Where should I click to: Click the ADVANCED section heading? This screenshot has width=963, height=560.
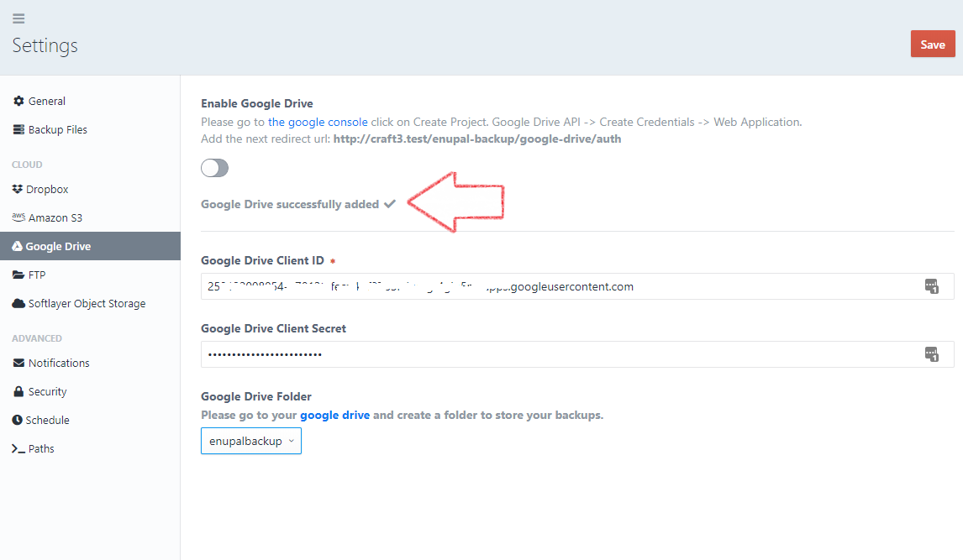point(37,338)
